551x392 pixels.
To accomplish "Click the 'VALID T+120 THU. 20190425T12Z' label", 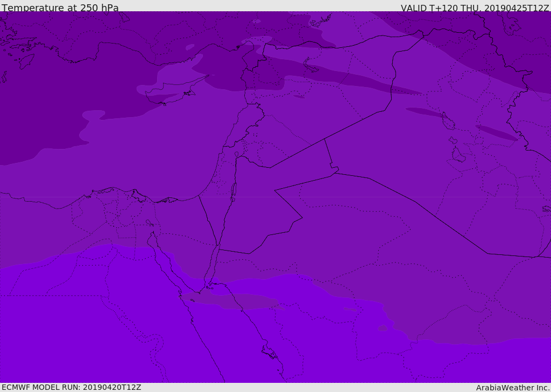I will (x=475, y=8).
